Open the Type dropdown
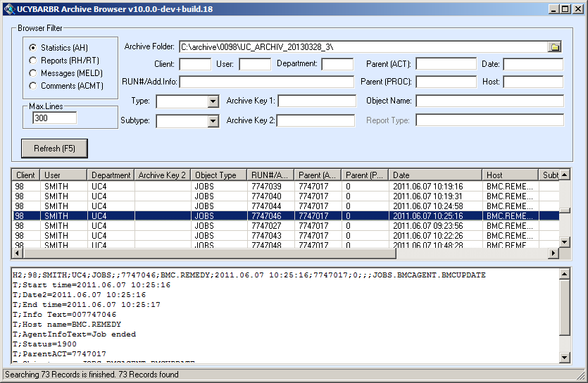Image resolution: width=588 pixels, height=383 pixels. point(213,101)
